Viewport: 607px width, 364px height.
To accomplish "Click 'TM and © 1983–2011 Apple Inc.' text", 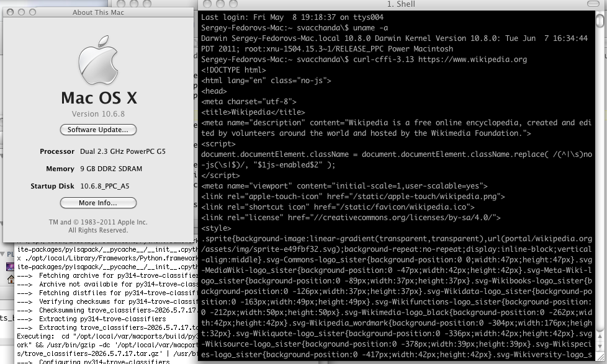I will (98, 222).
